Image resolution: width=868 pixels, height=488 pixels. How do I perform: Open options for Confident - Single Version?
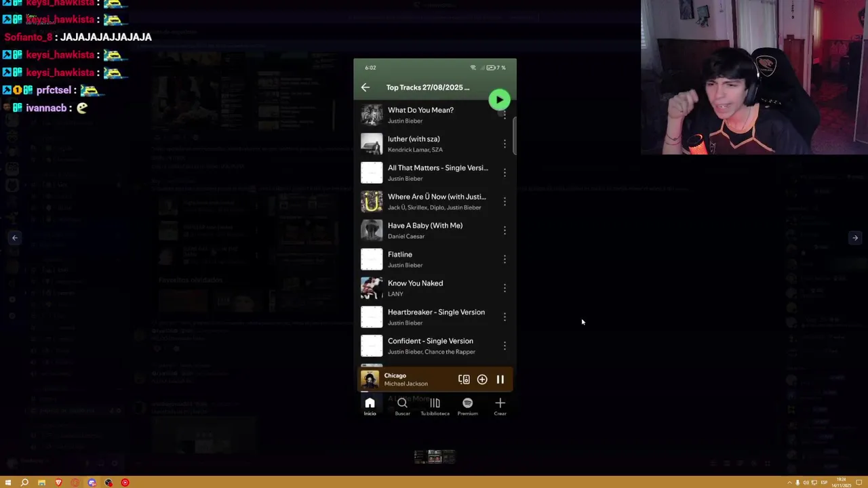click(x=505, y=346)
